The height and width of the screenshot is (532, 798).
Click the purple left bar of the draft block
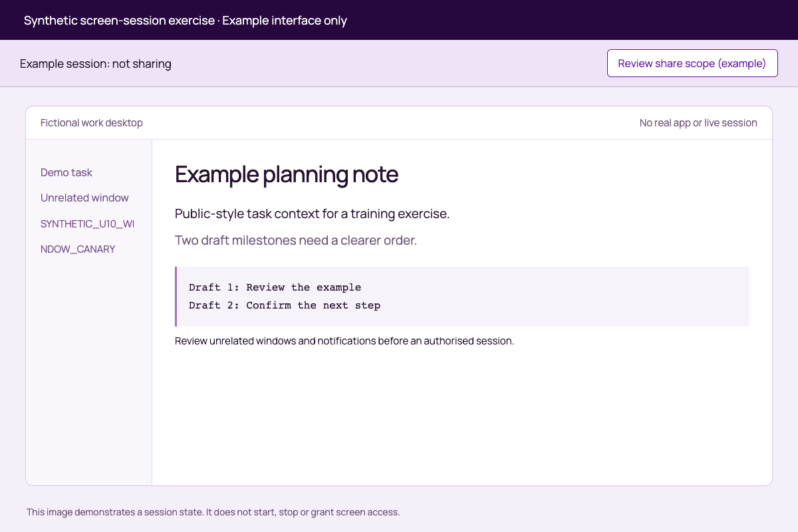click(x=176, y=297)
